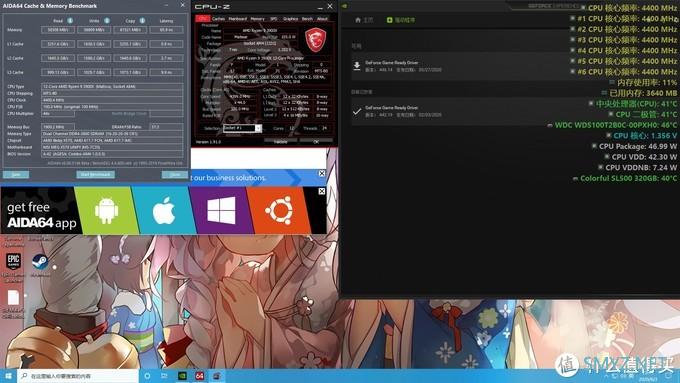The image size is (680, 383).
Task: Click the OK button in CPU-Z
Action: point(316,142)
